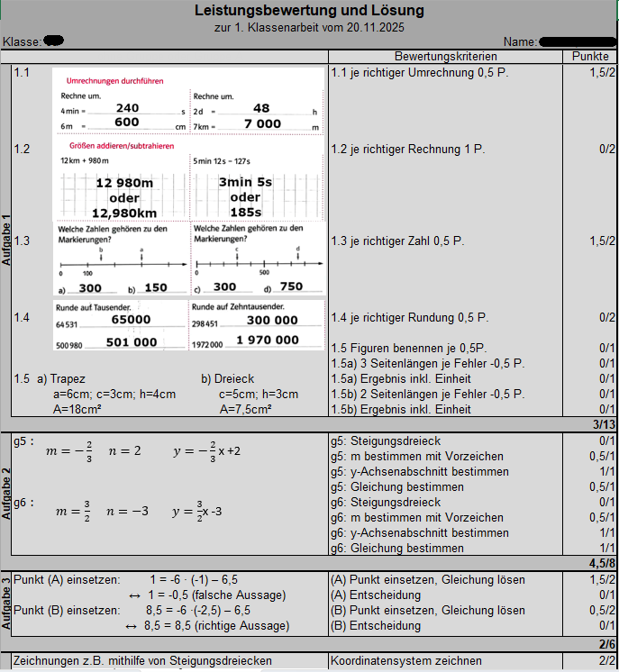This screenshot has height=672, width=619.
Task: Select the "Punkte" column header
Action: click(589, 57)
